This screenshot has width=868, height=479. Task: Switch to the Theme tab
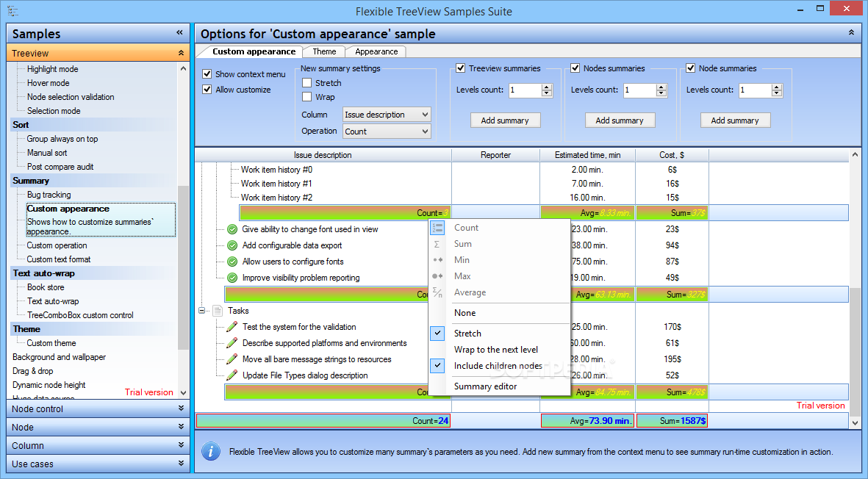coord(324,51)
